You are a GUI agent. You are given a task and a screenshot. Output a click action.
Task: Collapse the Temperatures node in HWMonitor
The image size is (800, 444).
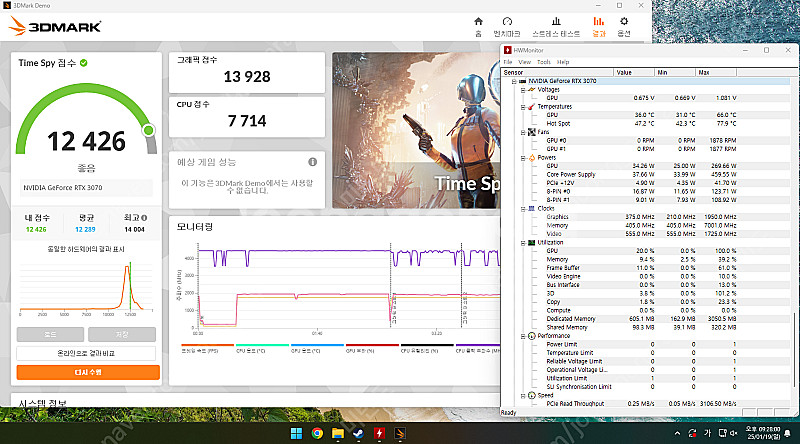(523, 107)
